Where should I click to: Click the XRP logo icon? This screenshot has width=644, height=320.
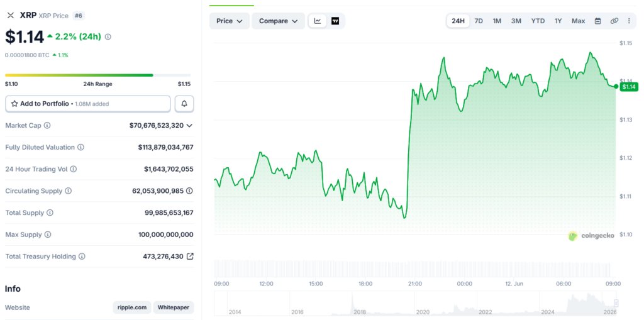click(x=11, y=15)
